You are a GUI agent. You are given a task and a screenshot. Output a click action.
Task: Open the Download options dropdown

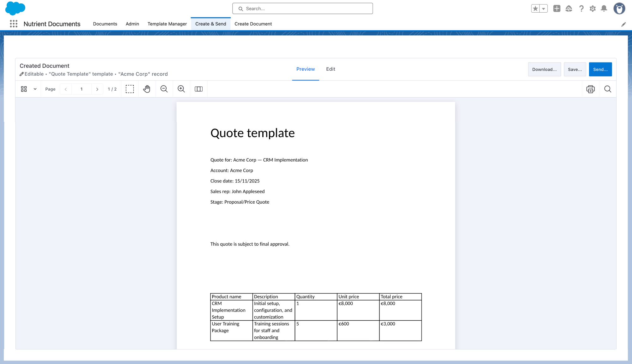(544, 69)
